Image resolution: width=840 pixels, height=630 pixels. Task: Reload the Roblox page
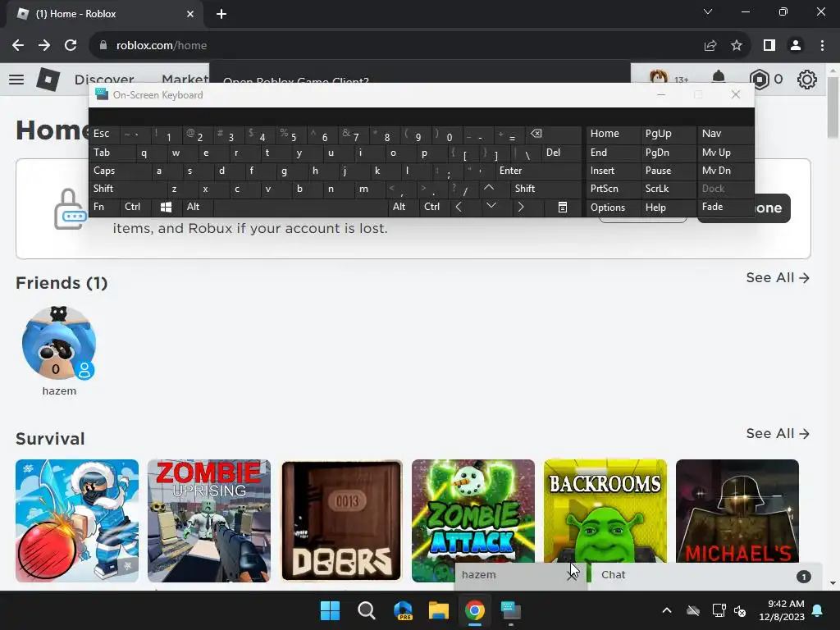pos(71,45)
